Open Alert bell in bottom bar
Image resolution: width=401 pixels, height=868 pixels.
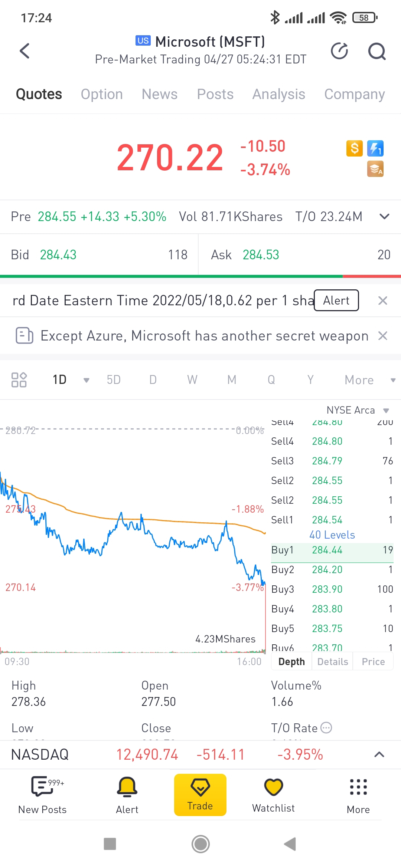point(127,795)
